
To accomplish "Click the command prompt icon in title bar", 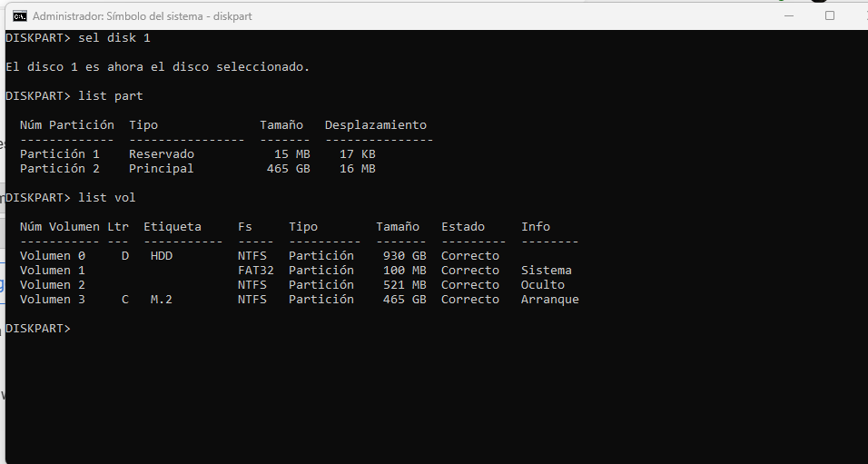I will click(20, 16).
